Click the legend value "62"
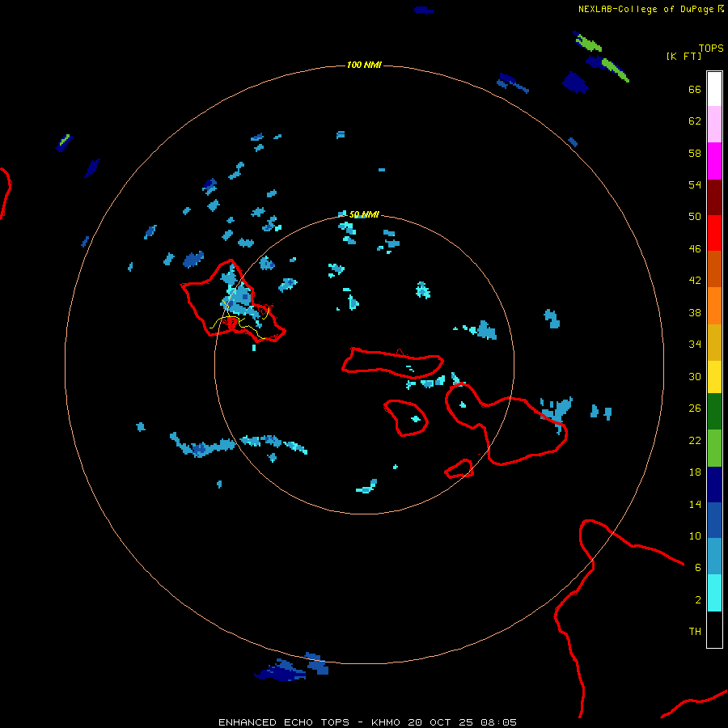 (x=695, y=121)
